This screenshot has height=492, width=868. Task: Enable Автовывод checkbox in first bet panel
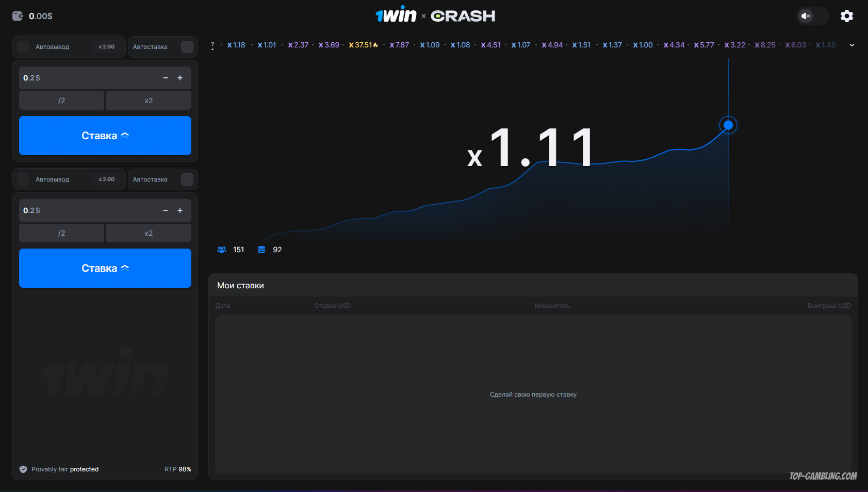pyautogui.click(x=24, y=47)
